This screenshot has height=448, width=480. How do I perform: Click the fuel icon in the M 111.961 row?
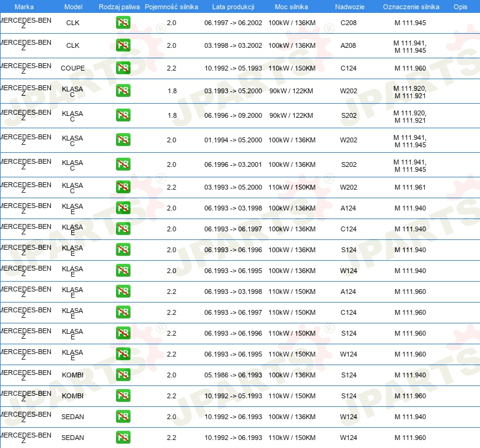click(123, 187)
